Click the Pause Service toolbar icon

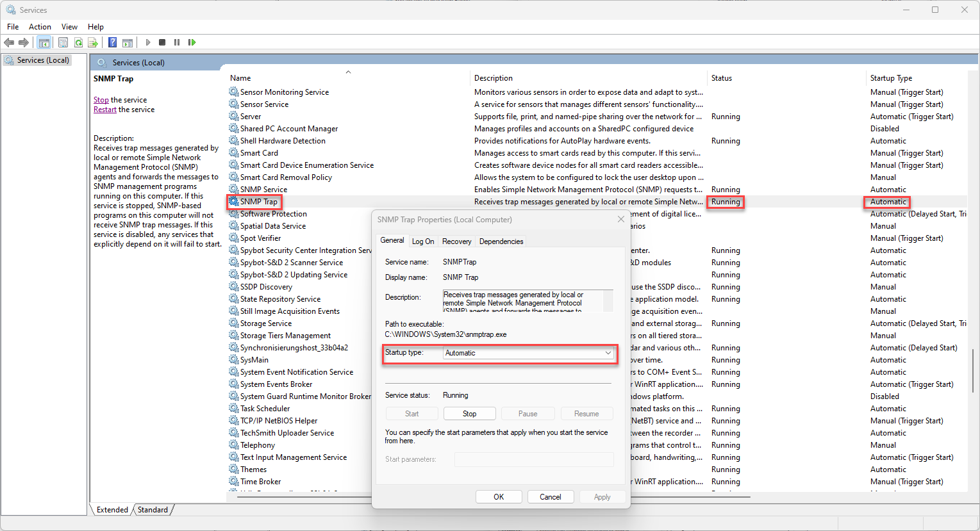pyautogui.click(x=177, y=42)
